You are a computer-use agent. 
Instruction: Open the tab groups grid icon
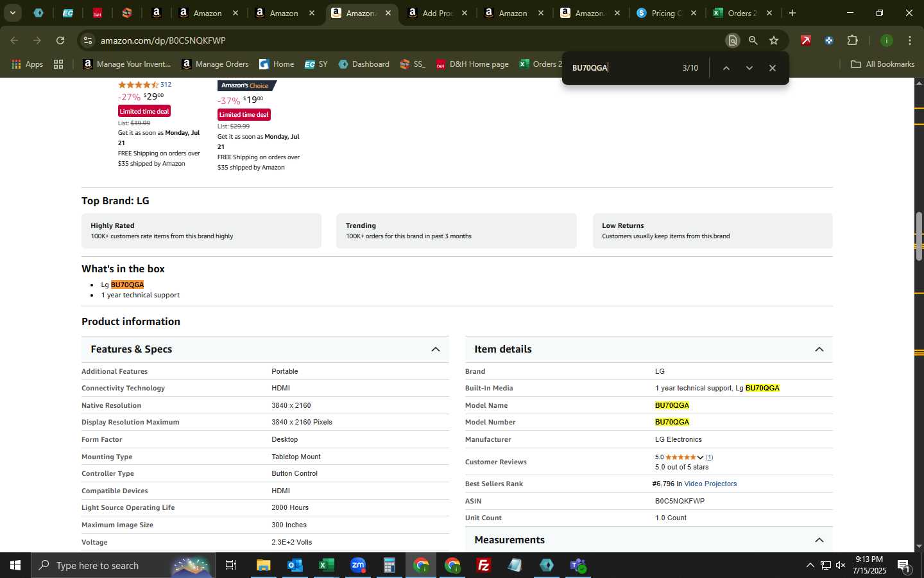point(58,64)
